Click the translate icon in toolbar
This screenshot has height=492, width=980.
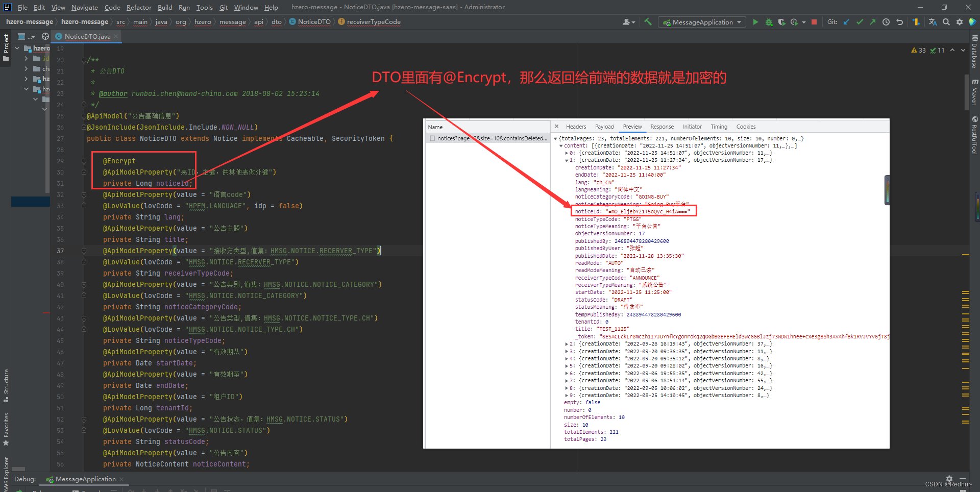click(933, 22)
